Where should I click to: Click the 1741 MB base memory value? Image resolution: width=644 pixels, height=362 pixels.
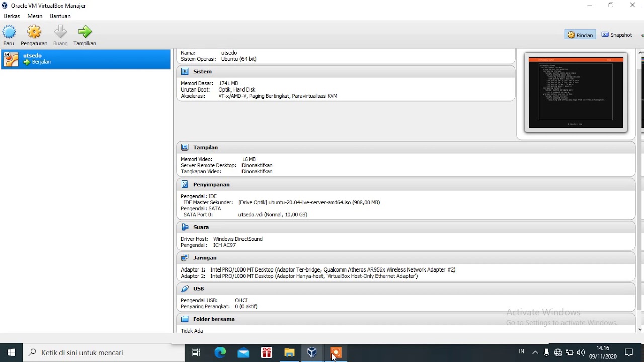[x=228, y=83]
